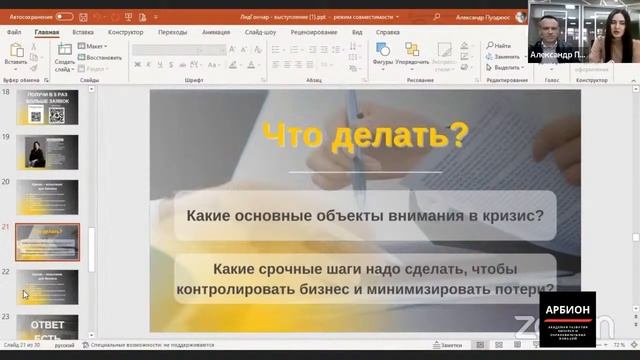
Task: Toggle the Автосохранение switch
Action: (x=64, y=17)
